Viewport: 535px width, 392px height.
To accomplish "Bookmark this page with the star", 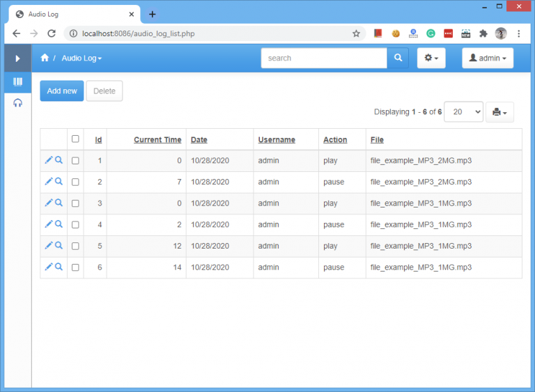I will 356,33.
